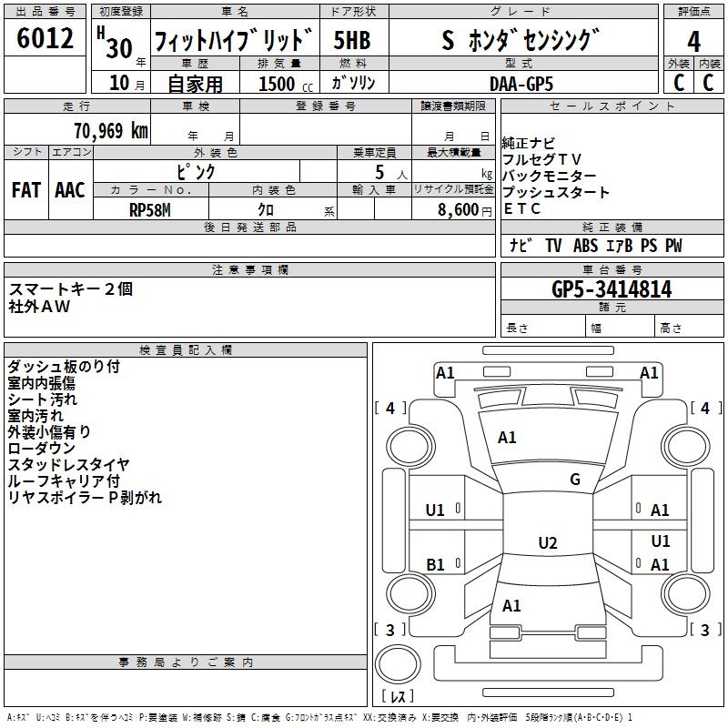Click the chassis number GP5-3414814

[x=612, y=289]
